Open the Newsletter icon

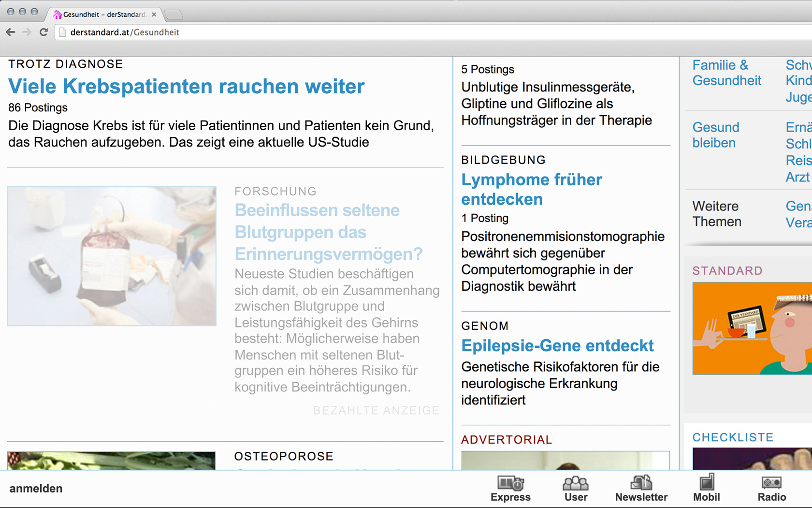[x=641, y=488]
